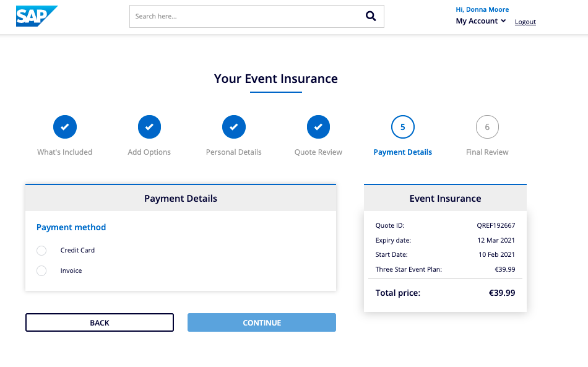
Task: Select the Invoice radio button
Action: [41, 271]
